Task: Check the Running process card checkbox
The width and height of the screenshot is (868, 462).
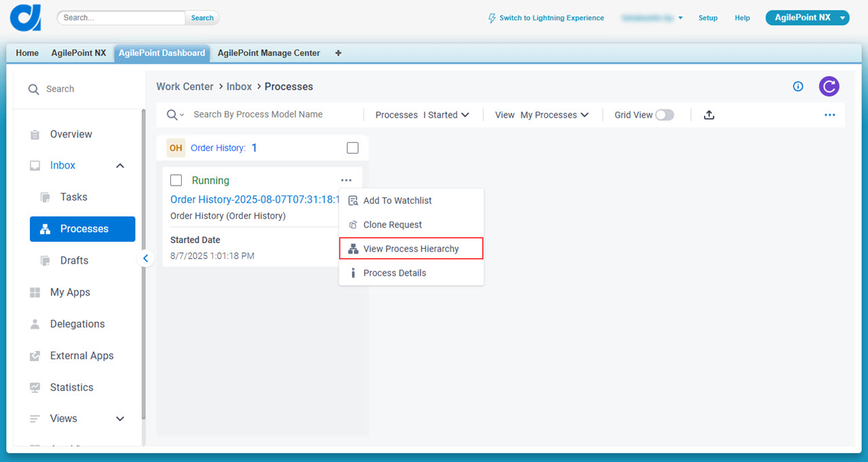Action: (176, 180)
